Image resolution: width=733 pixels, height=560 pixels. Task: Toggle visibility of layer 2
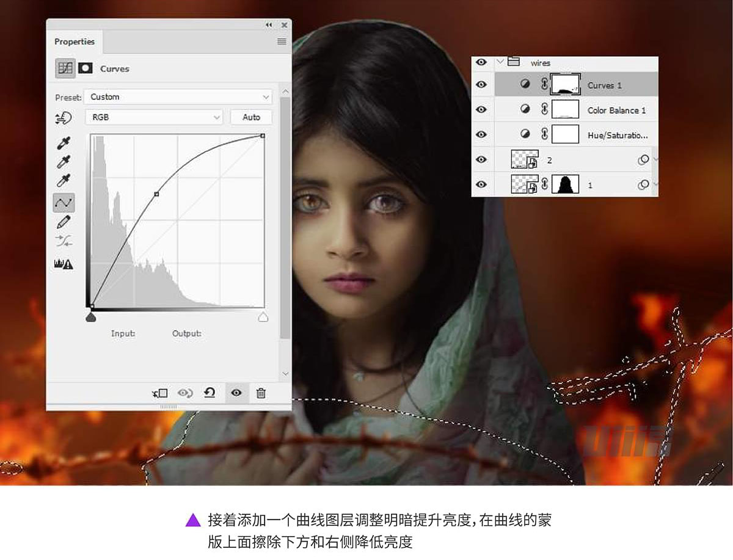tap(481, 159)
